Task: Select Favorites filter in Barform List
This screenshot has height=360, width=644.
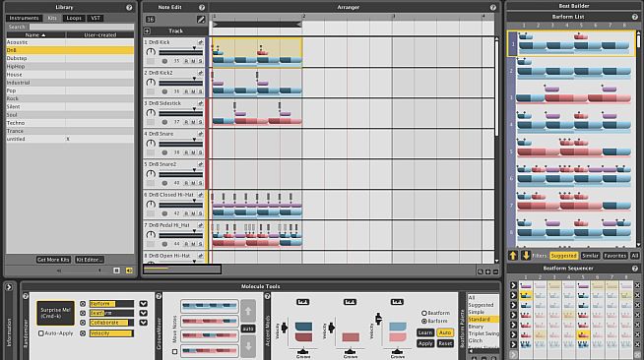Action: click(x=614, y=256)
